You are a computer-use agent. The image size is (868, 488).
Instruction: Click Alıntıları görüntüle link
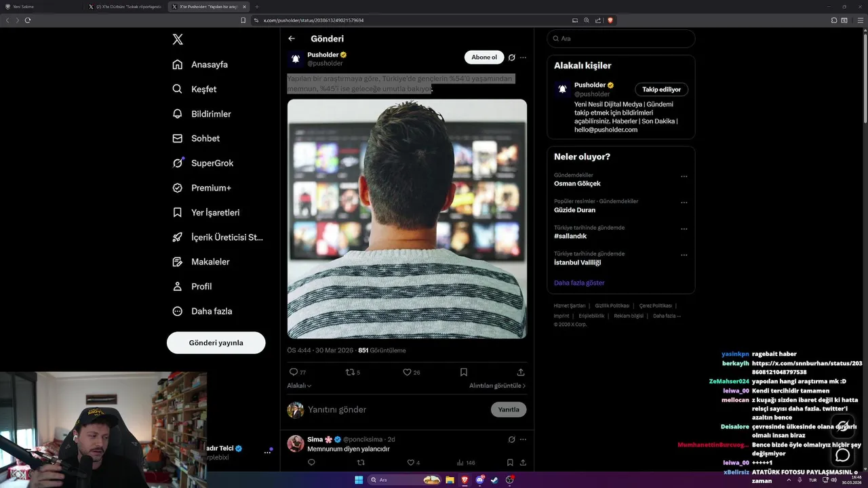(497, 386)
